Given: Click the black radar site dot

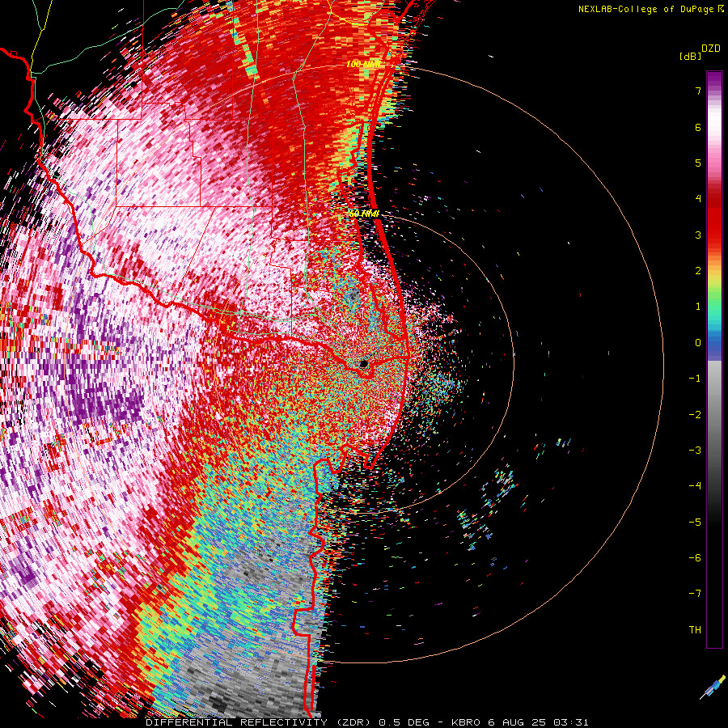Looking at the screenshot, I should [x=363, y=363].
